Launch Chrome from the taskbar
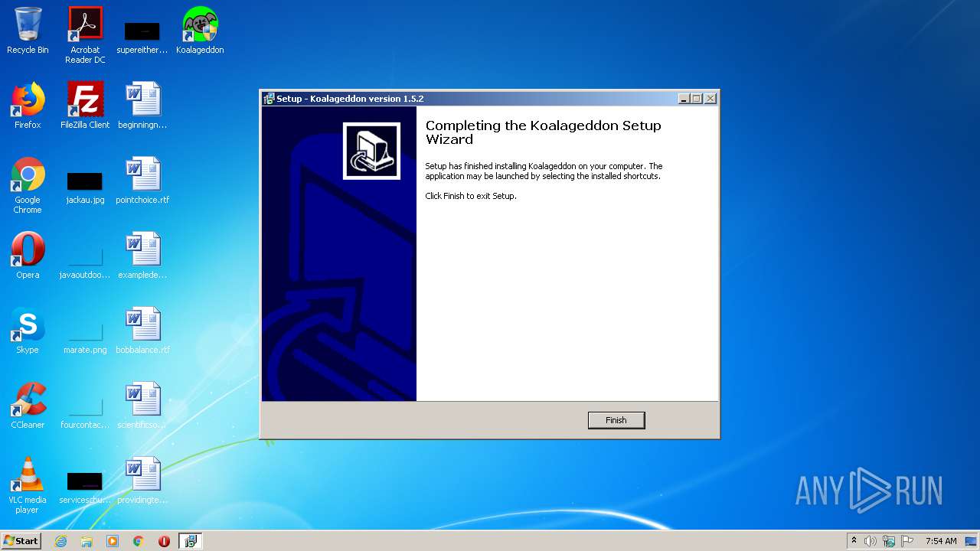 (x=139, y=541)
